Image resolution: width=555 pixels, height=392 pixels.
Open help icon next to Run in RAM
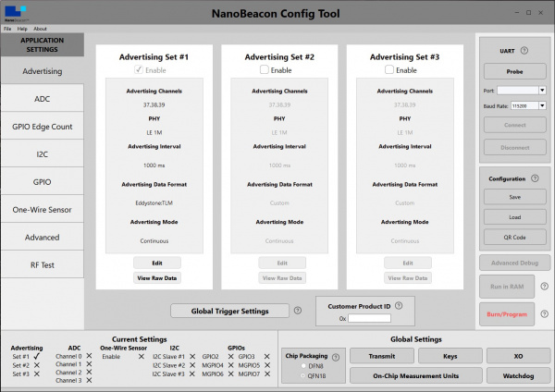(x=545, y=287)
